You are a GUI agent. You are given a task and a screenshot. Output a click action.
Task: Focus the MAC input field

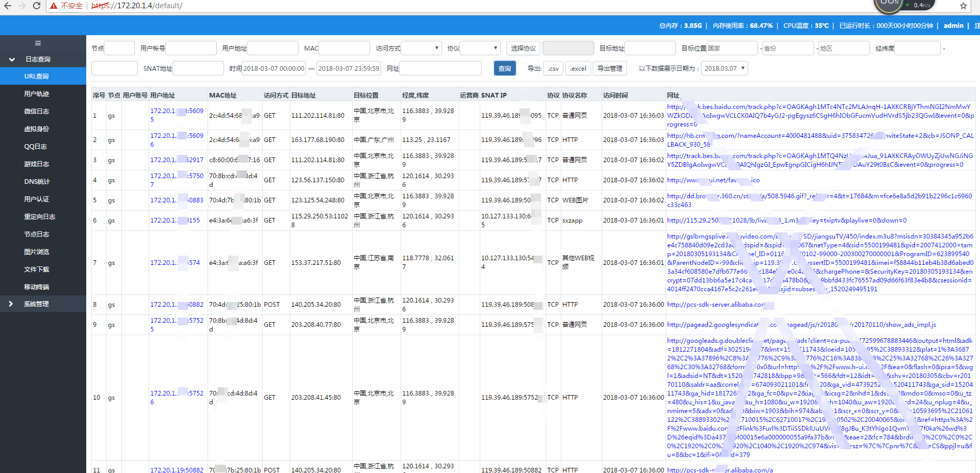(x=344, y=48)
